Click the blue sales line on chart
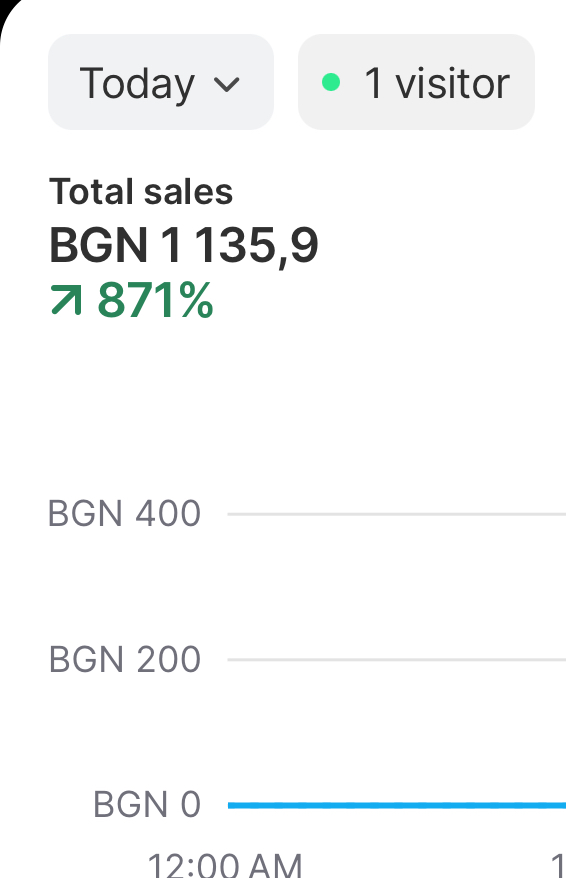 [x=397, y=805]
